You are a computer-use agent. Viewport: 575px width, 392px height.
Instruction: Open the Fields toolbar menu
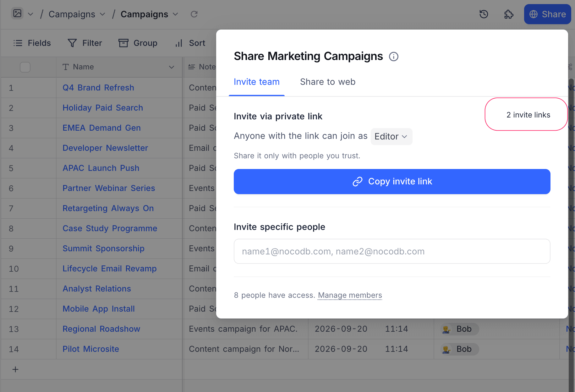click(x=32, y=43)
